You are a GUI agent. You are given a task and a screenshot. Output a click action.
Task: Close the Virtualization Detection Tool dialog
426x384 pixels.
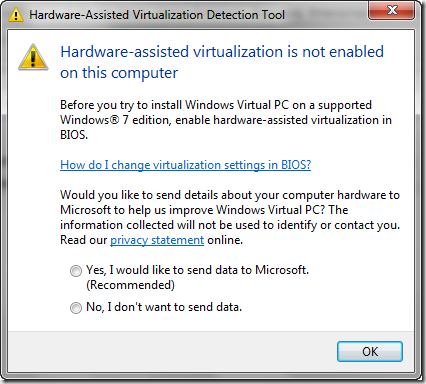pos(392,10)
